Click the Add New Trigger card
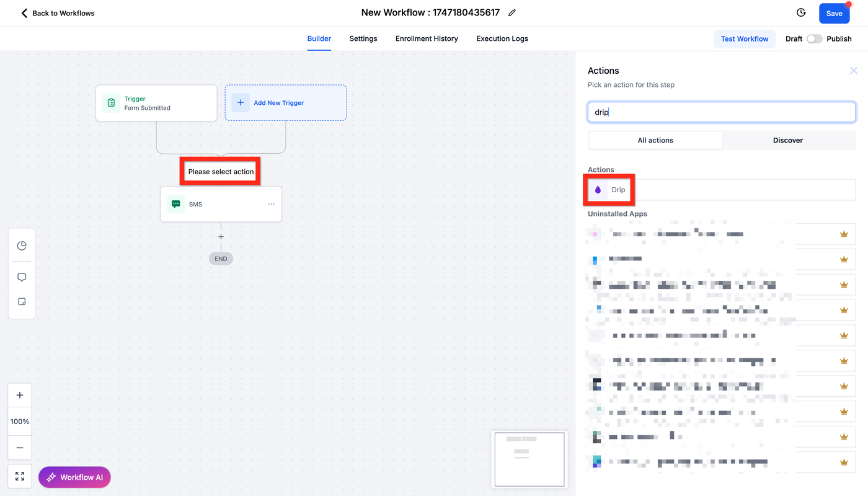Screen dimensions: 868x496 click(285, 103)
